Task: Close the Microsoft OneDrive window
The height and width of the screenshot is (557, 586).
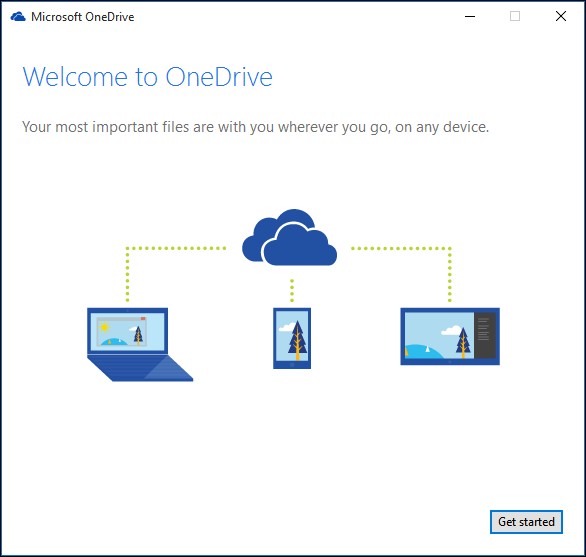Action: pos(561,16)
